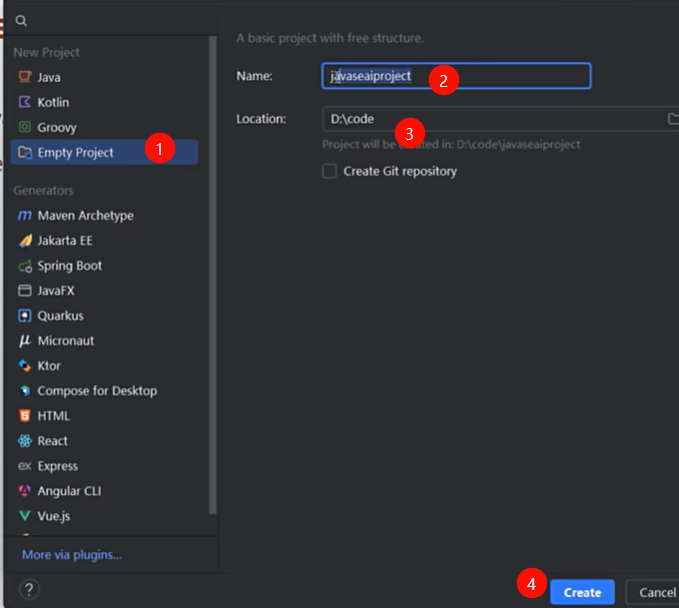Screen dimensions: 679x608
Task: Click the HTML5 shield icon
Action: [x=25, y=416]
